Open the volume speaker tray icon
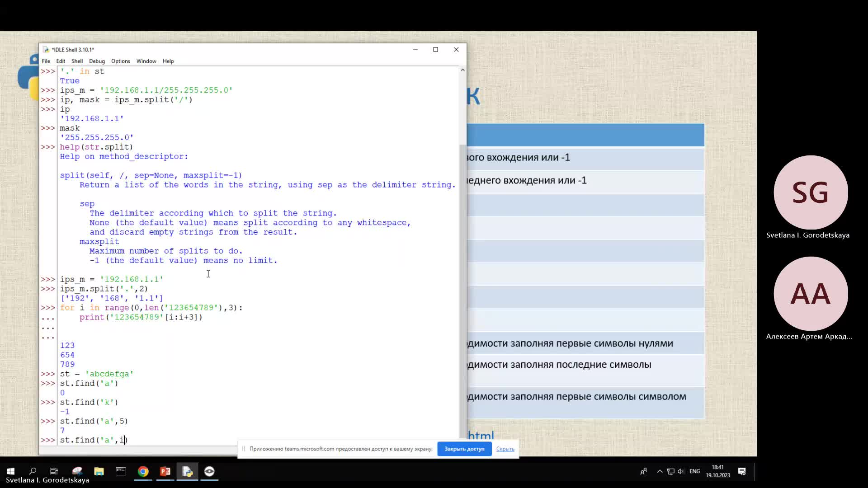Viewport: 868px width, 488px height. (681, 471)
